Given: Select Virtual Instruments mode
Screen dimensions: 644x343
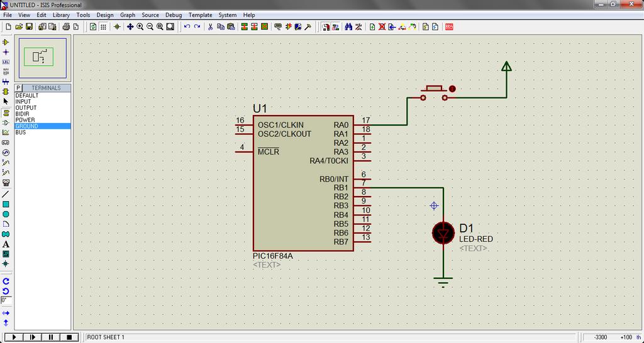Looking at the screenshot, I should [6, 182].
